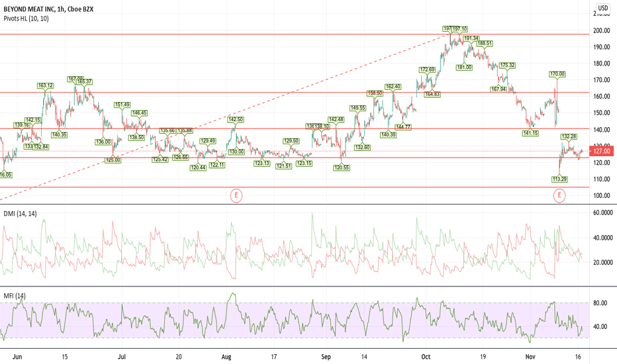Click the 136.00 pivot low label
Screen dimensions: 617x364
tap(103, 142)
